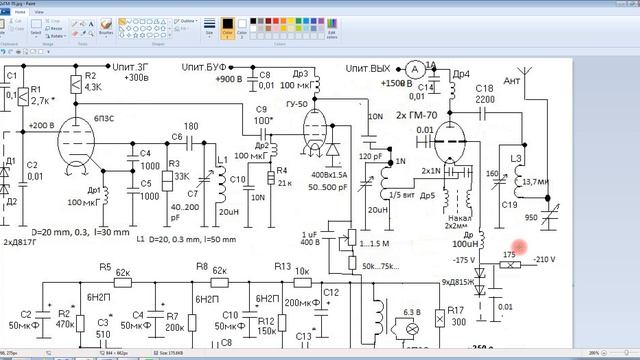Click the '2х ГМ-70' label on canvas

416,116
